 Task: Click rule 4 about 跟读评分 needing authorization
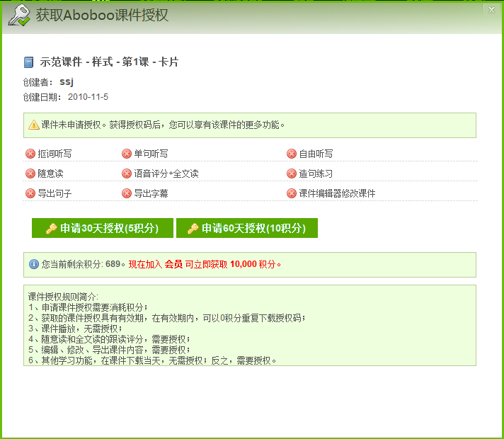pos(109,339)
